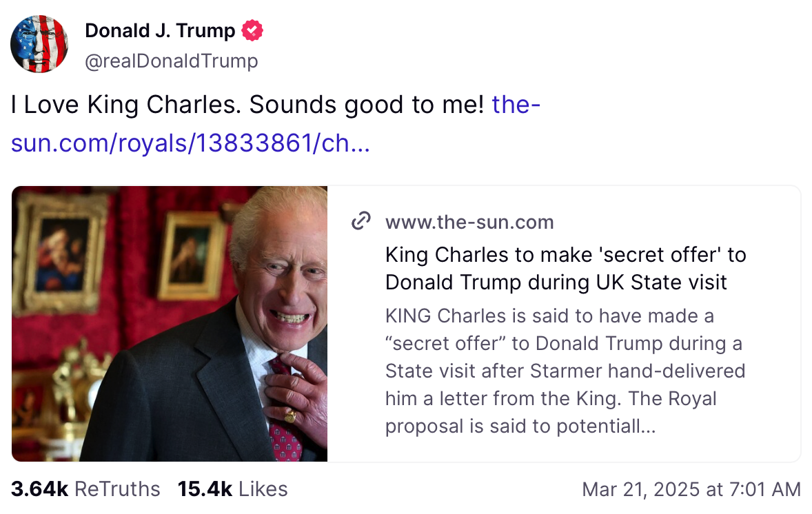
Task: Click the "ReTruths" label
Action: [x=117, y=489]
